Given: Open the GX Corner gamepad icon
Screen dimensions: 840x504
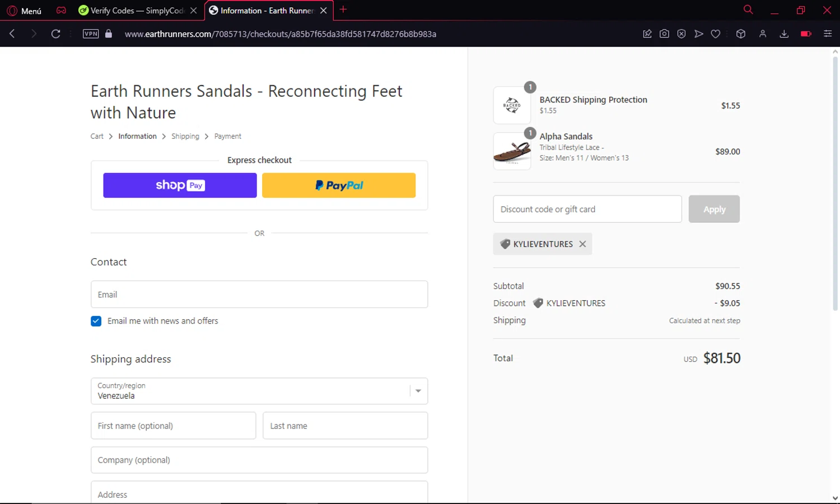Looking at the screenshot, I should pyautogui.click(x=61, y=11).
